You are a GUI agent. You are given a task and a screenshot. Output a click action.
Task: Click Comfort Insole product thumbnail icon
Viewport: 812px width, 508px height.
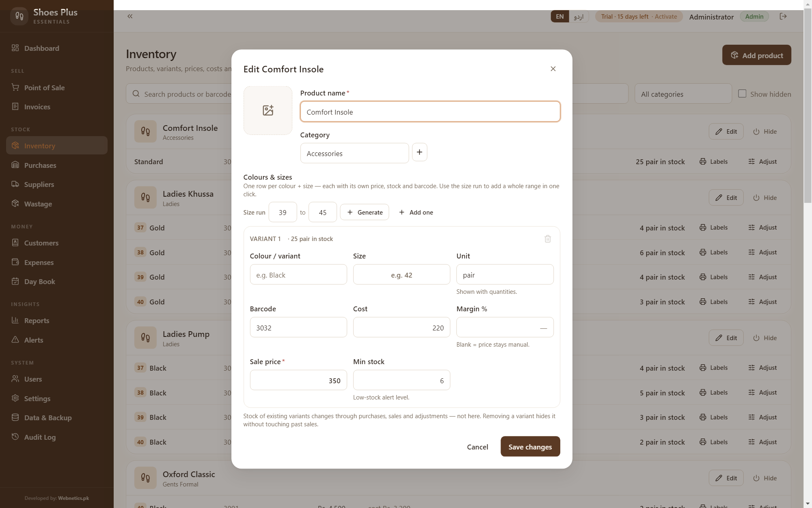[x=145, y=131]
